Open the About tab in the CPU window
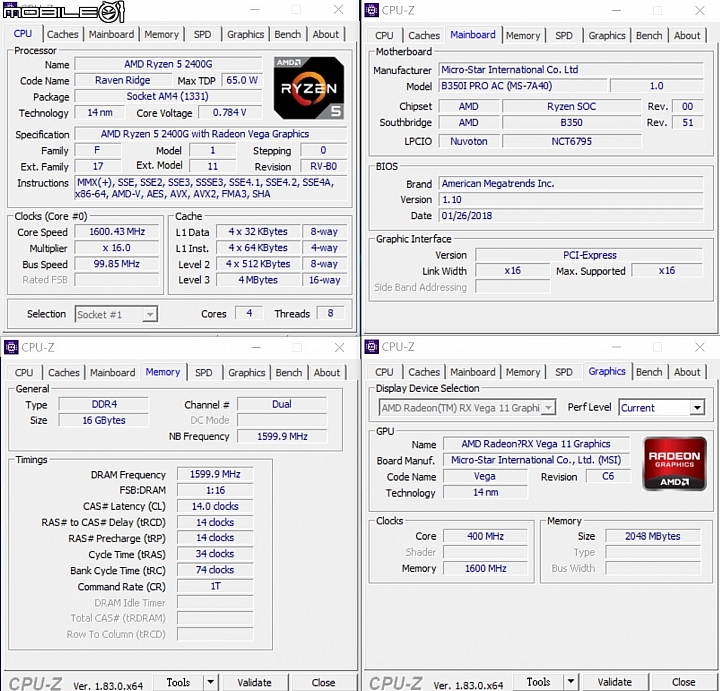This screenshot has height=691, width=720. click(x=326, y=34)
